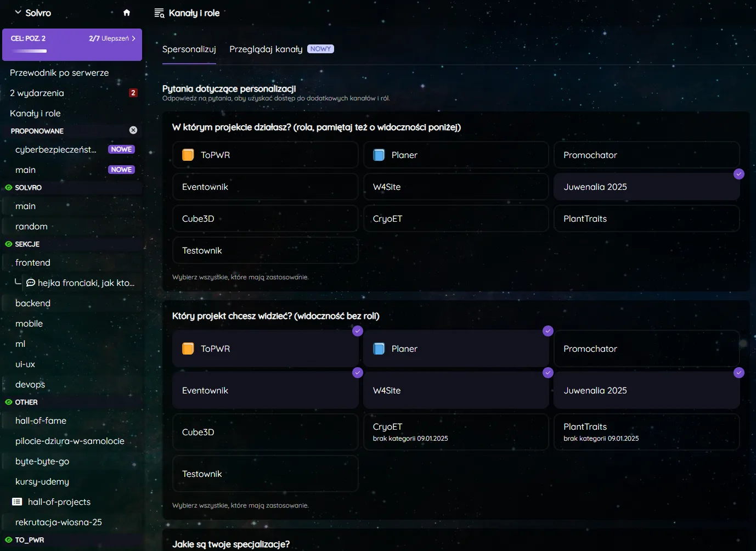Click the eye icon beside TO_PWR
Screen dimensions: 756x551
8,540
